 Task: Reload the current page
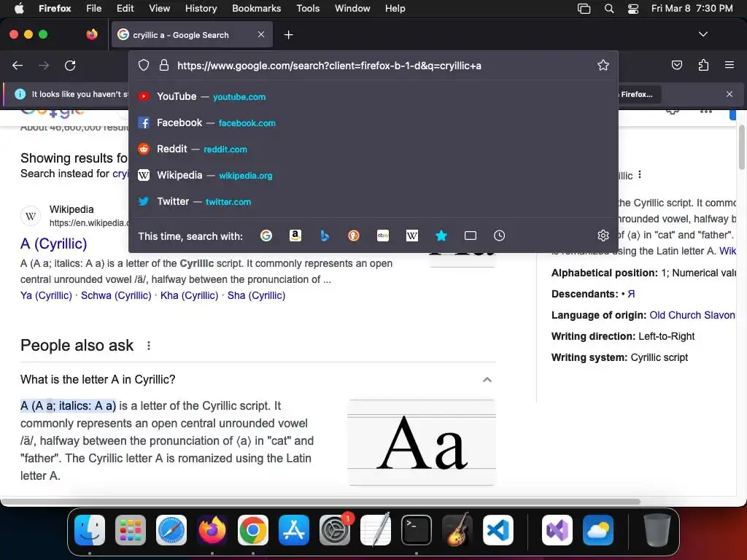pos(70,65)
